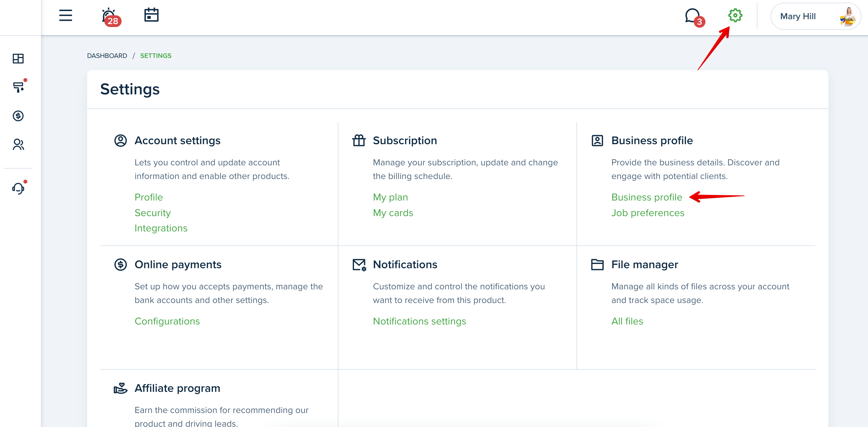Open the Security link
This screenshot has height=427, width=868.
[x=153, y=213]
